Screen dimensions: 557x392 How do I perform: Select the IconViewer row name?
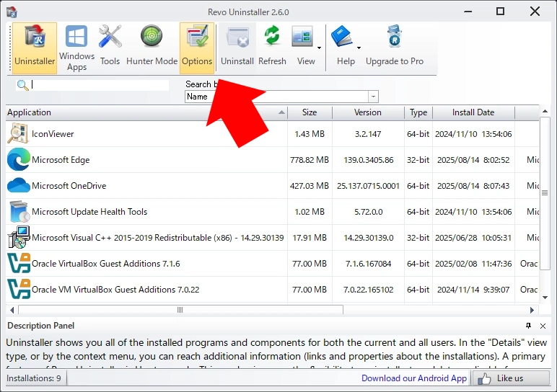tap(53, 134)
